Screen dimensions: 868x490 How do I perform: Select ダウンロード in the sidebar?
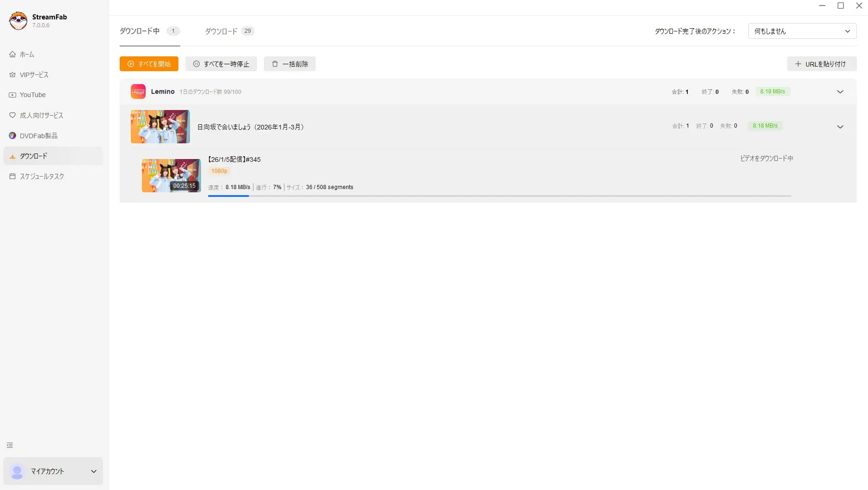(53, 156)
